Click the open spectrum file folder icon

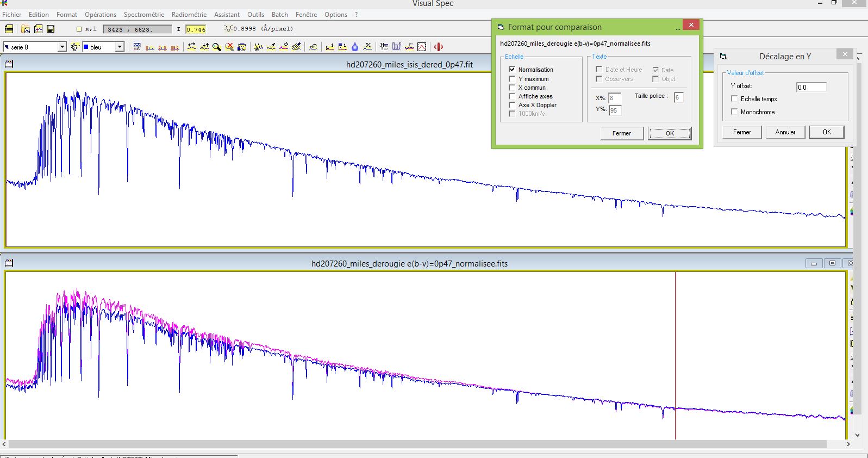pos(26,29)
